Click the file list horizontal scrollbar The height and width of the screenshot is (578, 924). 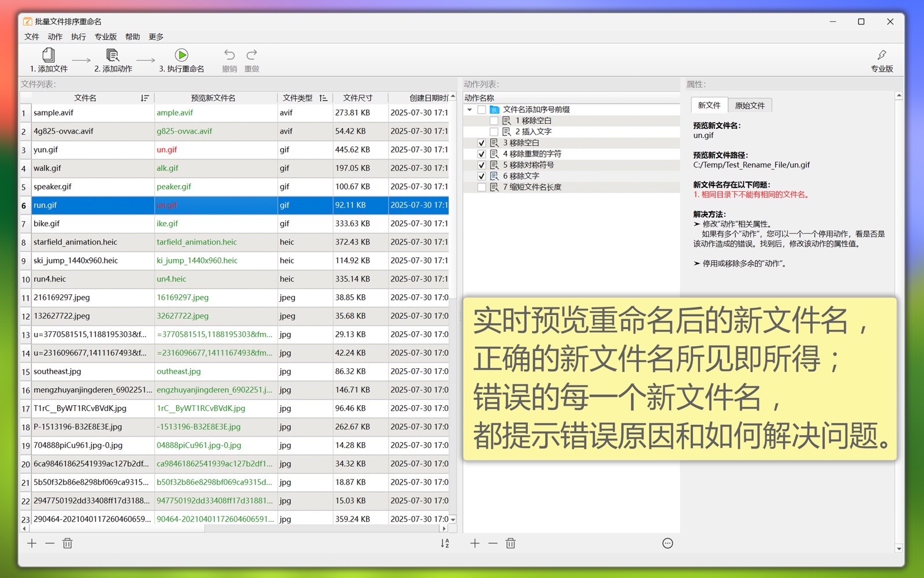[x=231, y=528]
